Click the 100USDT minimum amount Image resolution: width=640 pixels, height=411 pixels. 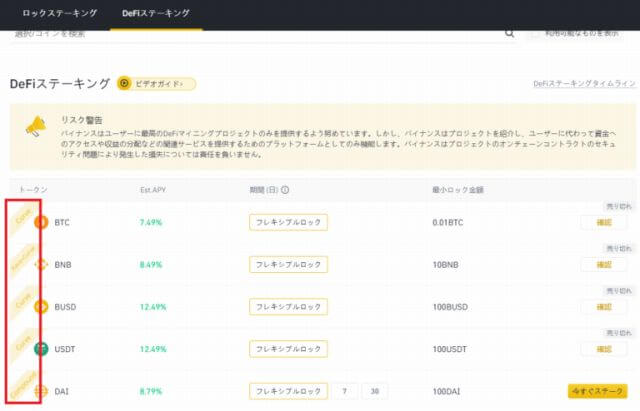449,349
